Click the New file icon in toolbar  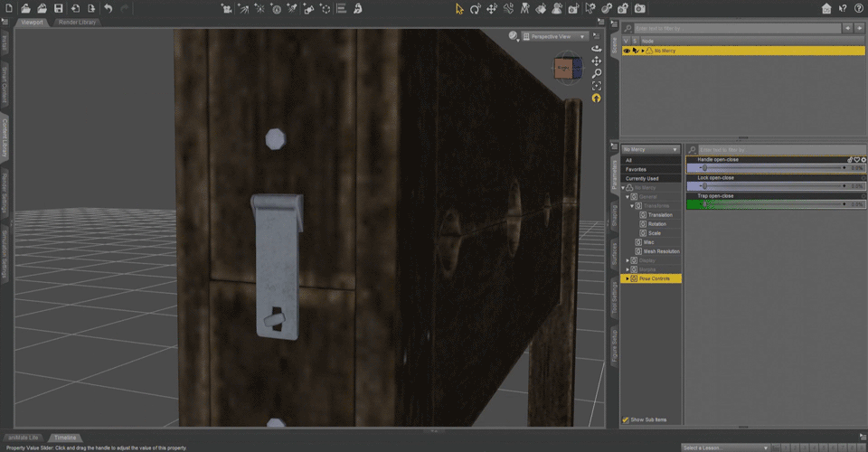pos(9,8)
